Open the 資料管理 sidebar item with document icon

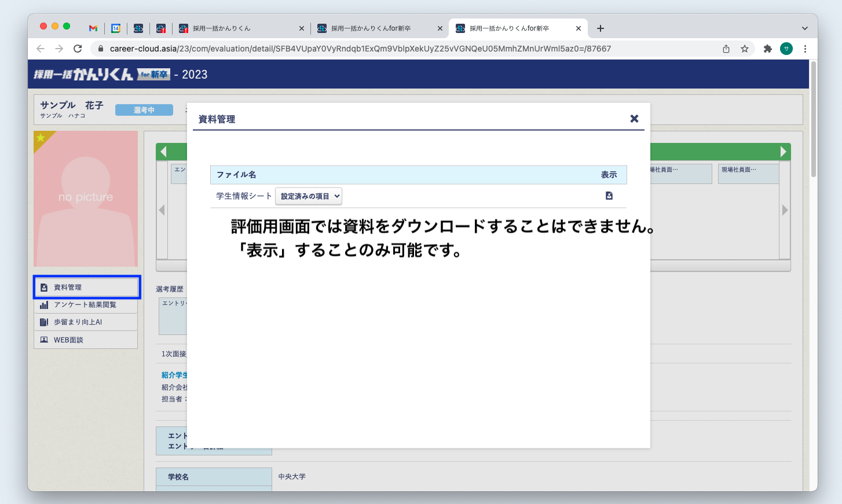(x=68, y=286)
